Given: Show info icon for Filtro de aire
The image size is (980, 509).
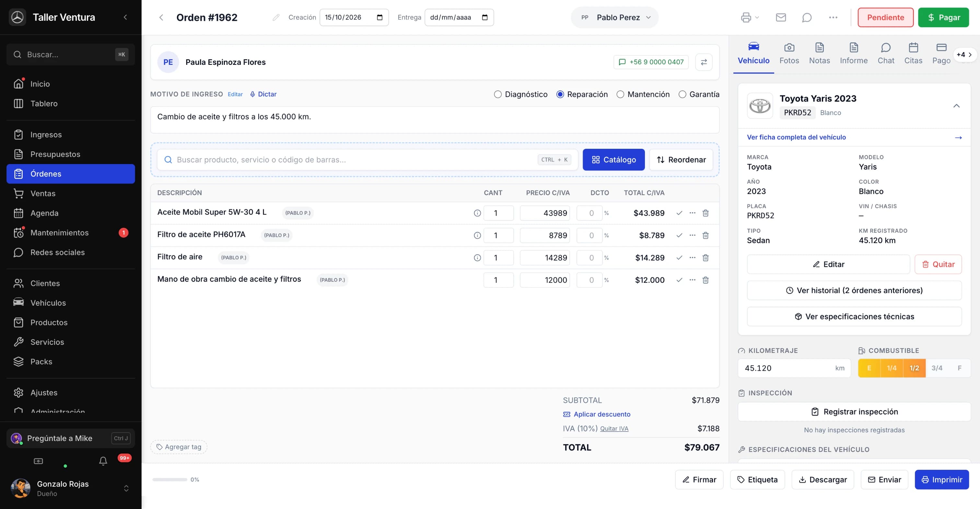Looking at the screenshot, I should tap(477, 258).
